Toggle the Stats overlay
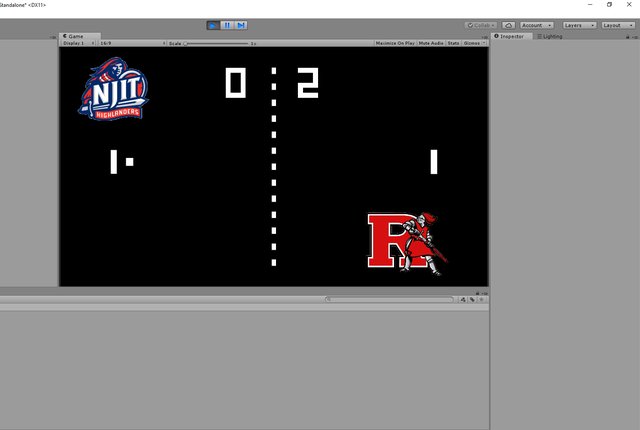 click(453, 43)
